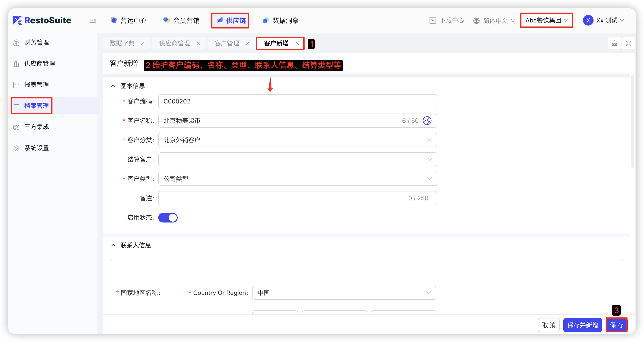The width and height of the screenshot is (644, 342).
Task: Open 系统设置 in the sidebar
Action: (x=37, y=148)
